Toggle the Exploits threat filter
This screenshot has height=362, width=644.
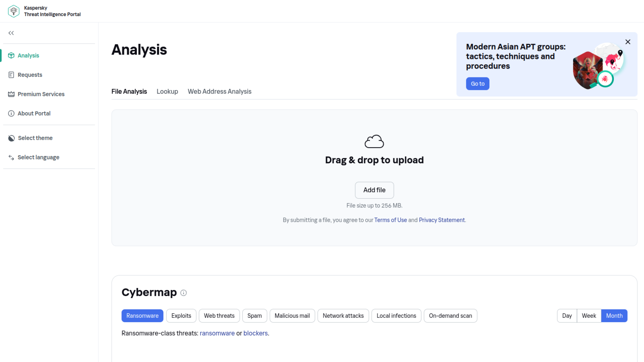pyautogui.click(x=181, y=316)
